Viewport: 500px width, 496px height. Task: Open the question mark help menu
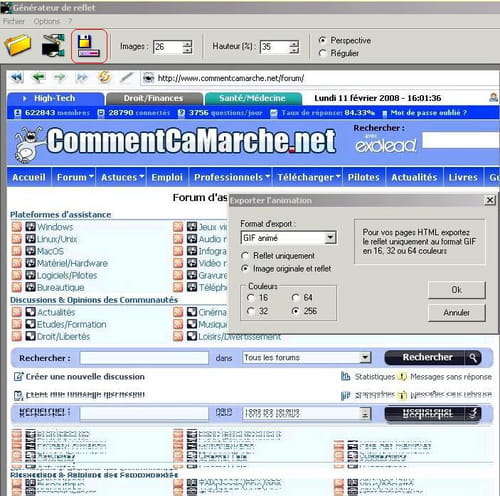coord(70,21)
